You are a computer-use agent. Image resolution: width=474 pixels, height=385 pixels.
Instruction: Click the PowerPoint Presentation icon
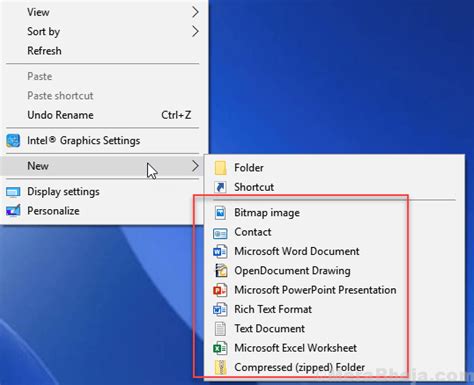220,290
